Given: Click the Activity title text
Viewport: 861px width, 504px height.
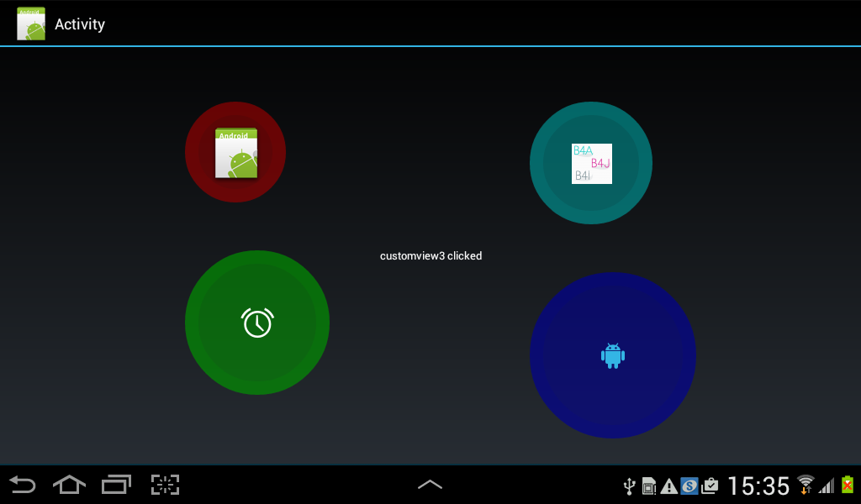Looking at the screenshot, I should click(80, 24).
